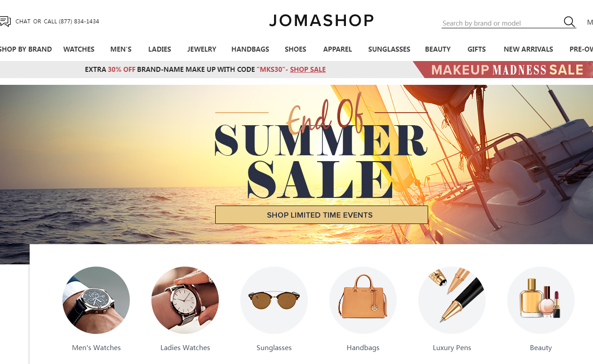This screenshot has width=593, height=364.
Task: Open the Men's Watches category image
Action: pyautogui.click(x=96, y=300)
